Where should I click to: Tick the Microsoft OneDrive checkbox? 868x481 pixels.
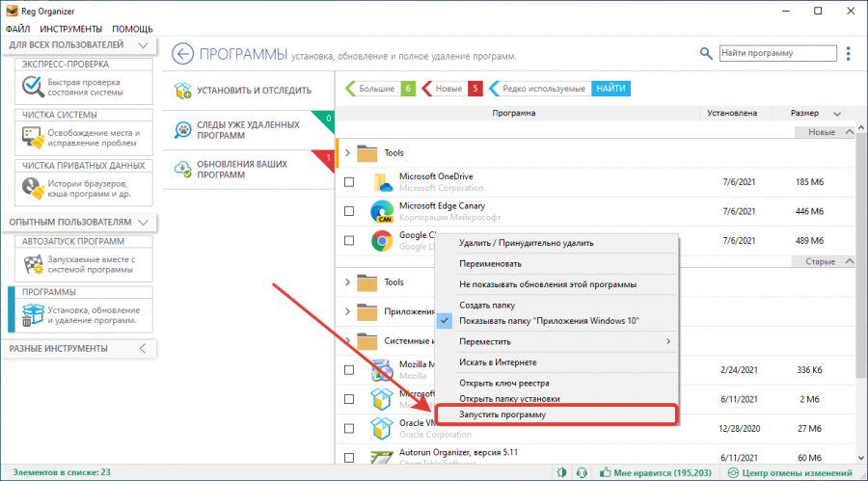click(x=349, y=182)
